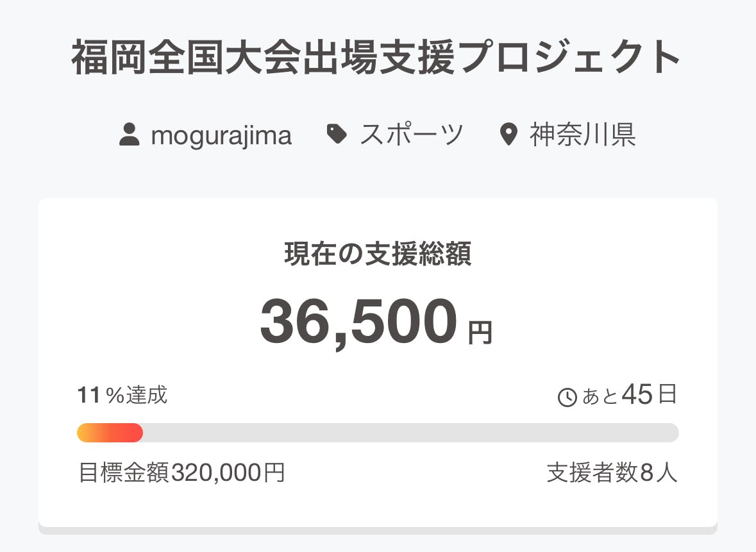Viewport: 756px width, 552px height.
Task: Click the user profile icon beside mogurajima
Action: pos(130,135)
